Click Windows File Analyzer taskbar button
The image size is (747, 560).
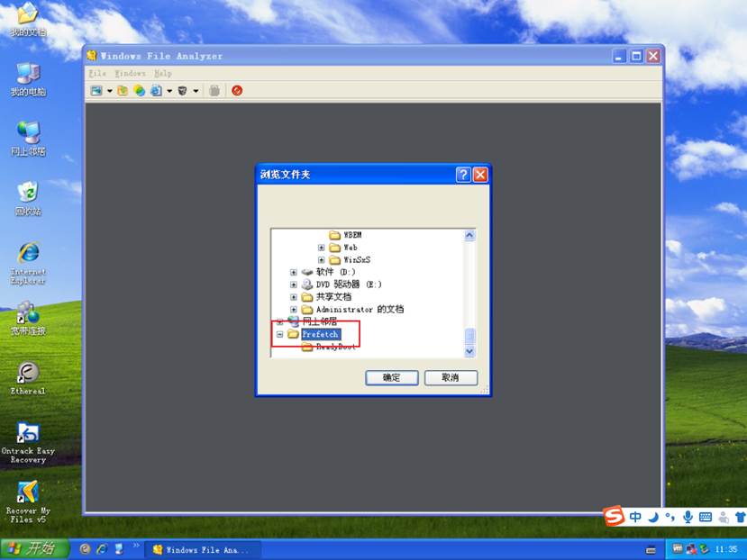point(202,550)
